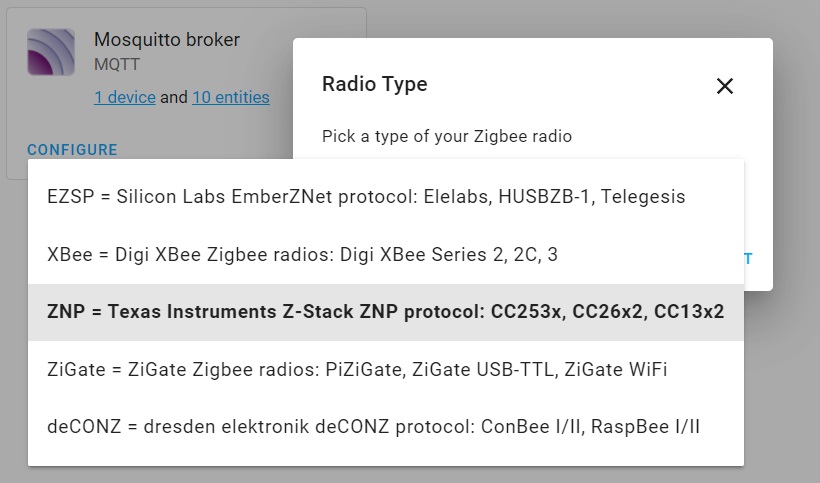Select ZiGate Zigbee radios option
Viewport: 820px width, 483px height.
[x=386, y=370]
